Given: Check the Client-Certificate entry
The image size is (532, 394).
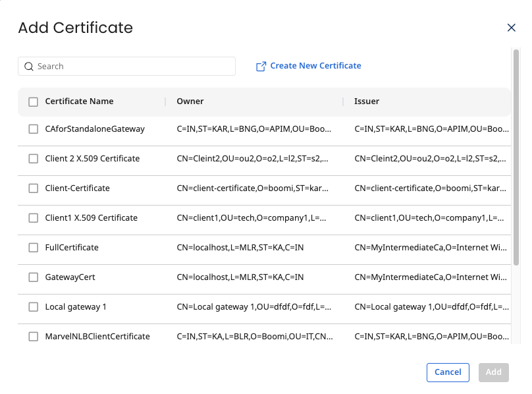Looking at the screenshot, I should click(33, 188).
